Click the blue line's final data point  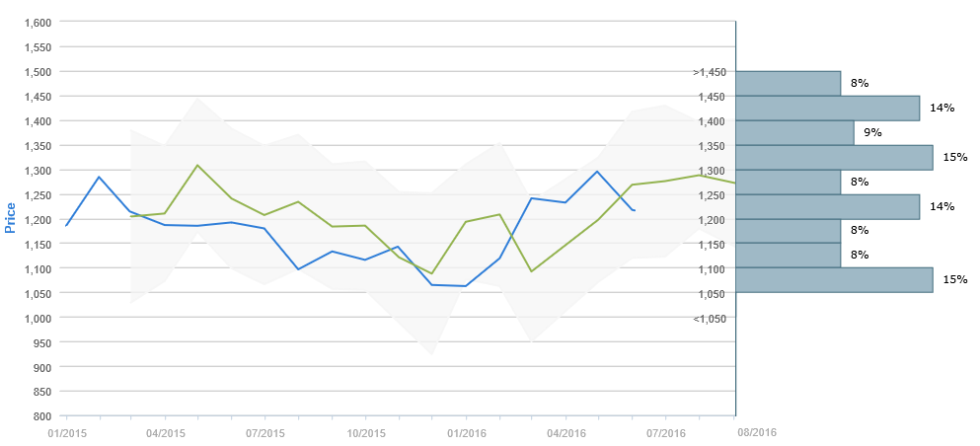click(x=633, y=210)
